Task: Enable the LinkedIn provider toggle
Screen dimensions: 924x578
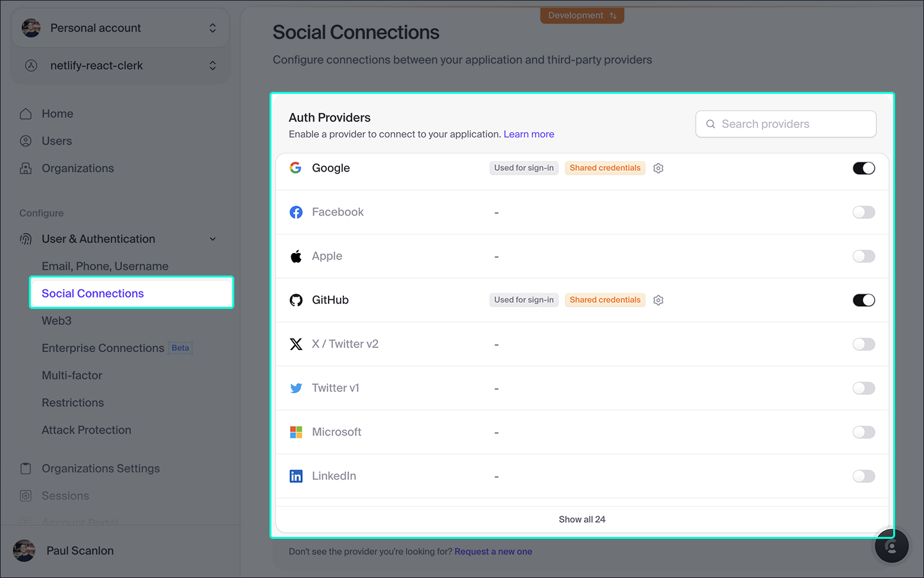Action: tap(864, 476)
